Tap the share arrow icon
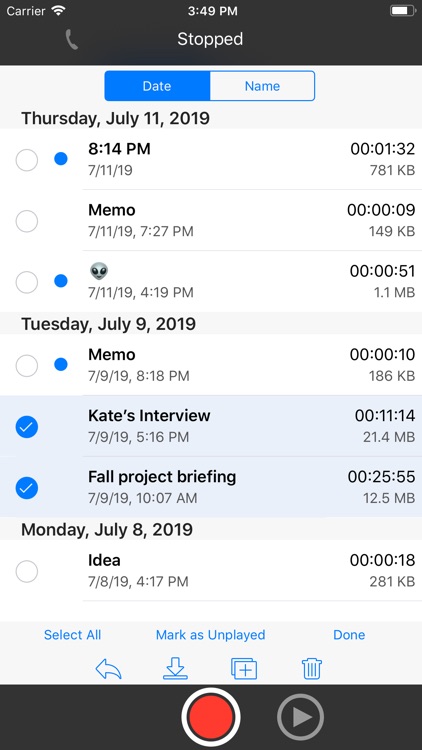This screenshot has height=750, width=422. coord(109,669)
